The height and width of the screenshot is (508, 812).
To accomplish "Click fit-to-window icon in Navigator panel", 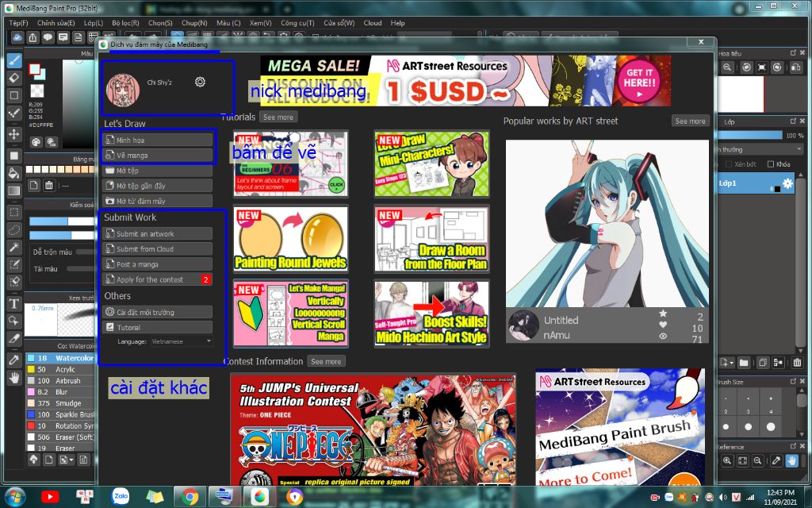I will click(x=762, y=67).
